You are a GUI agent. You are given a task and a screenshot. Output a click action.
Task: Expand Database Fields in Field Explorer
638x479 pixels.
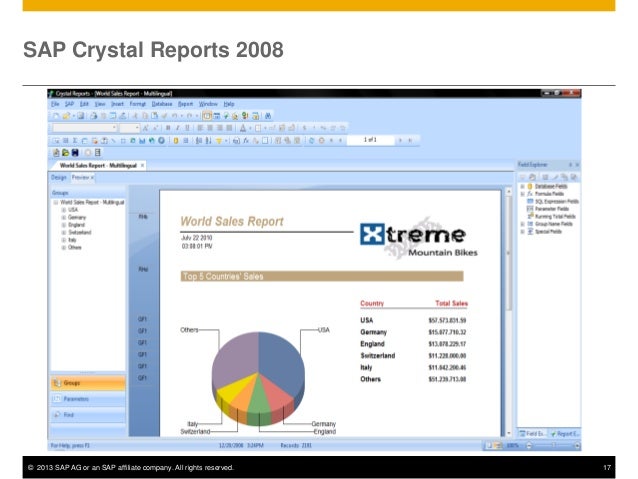(523, 186)
